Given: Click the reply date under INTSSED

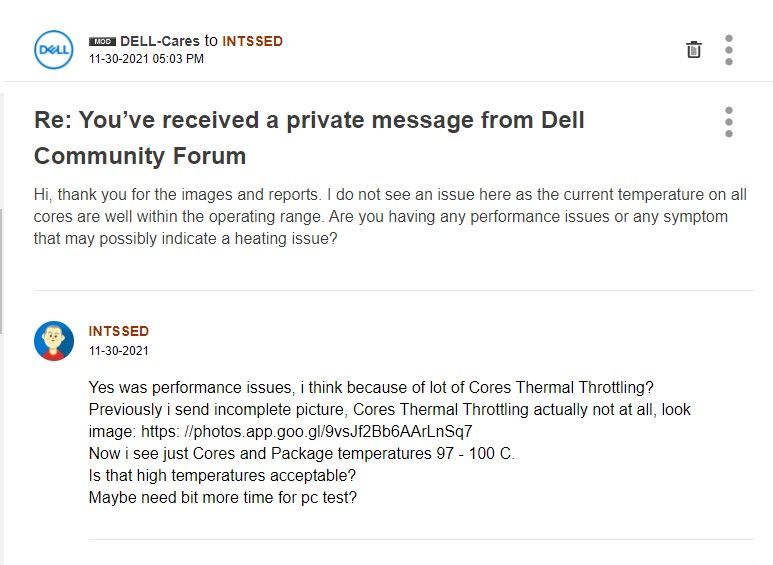Looking at the screenshot, I should pyautogui.click(x=118, y=351).
